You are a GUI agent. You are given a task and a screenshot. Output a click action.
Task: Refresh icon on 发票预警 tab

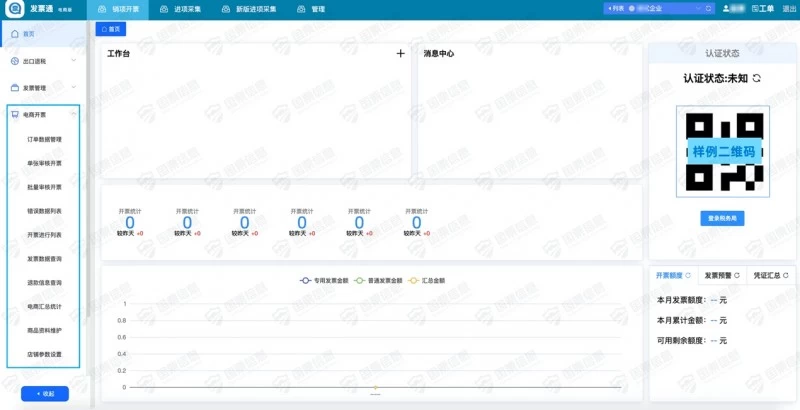737,275
